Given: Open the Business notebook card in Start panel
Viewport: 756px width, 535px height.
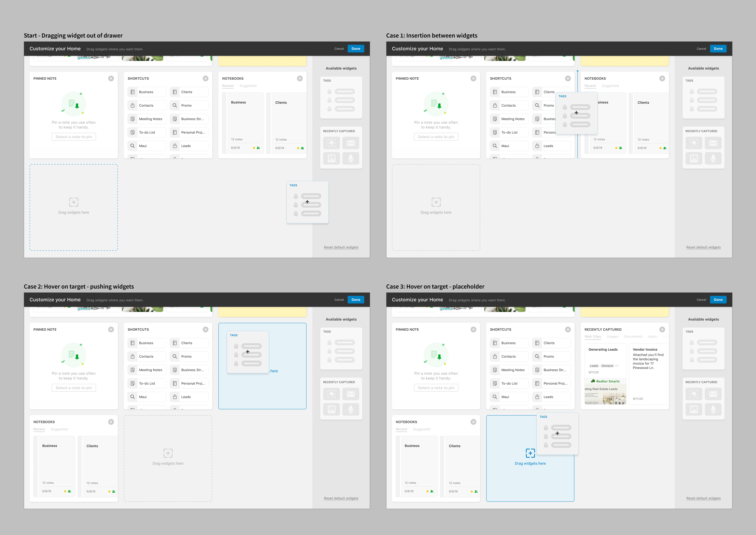Looking at the screenshot, I should (243, 123).
